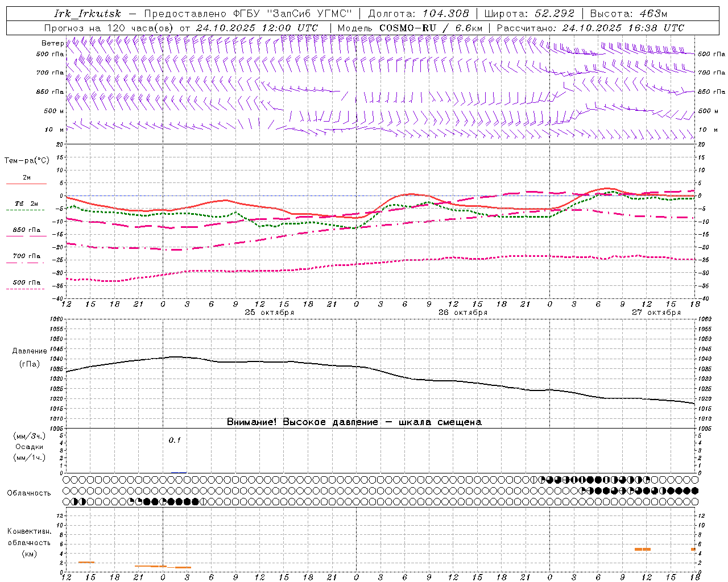Click the warning Внимание! Высокое давление – шкала смещена

(354, 422)
